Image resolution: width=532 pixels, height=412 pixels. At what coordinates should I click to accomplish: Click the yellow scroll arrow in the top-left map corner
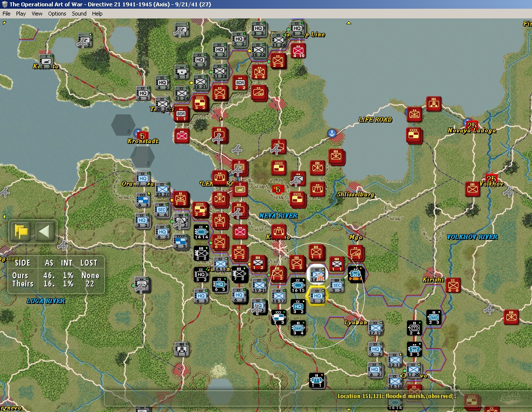click(x=4, y=23)
